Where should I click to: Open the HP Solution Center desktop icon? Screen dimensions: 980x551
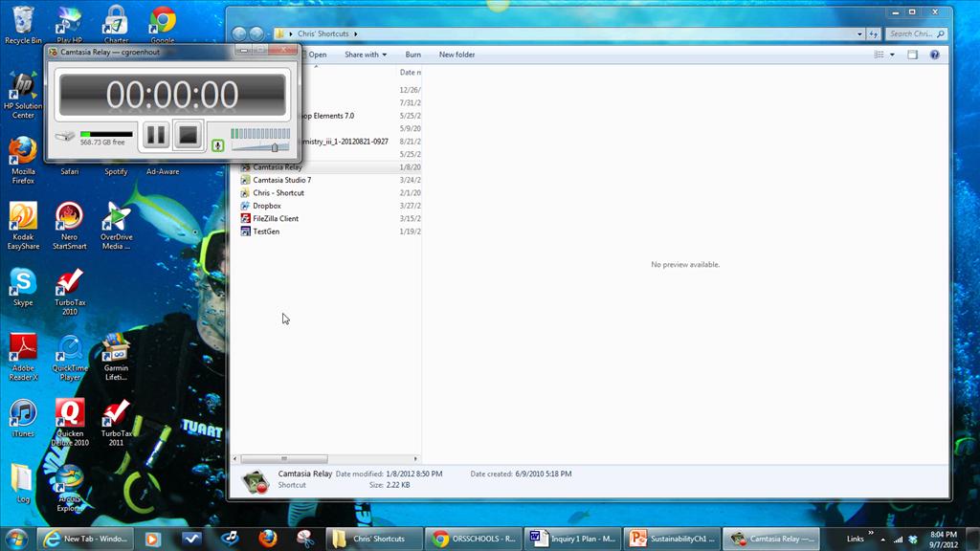click(23, 95)
